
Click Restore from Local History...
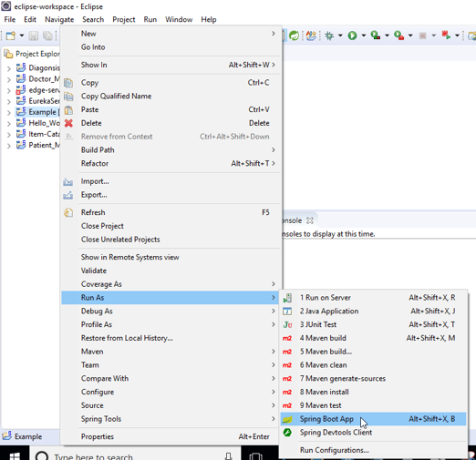pos(171,338)
